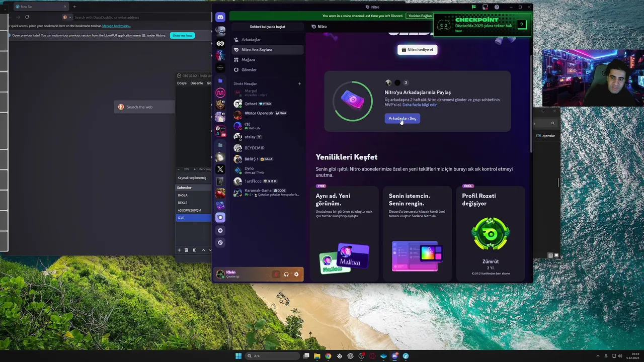Select ASUSPG269QM scene in OBS
Screen dimensions: 644x362
point(194,210)
